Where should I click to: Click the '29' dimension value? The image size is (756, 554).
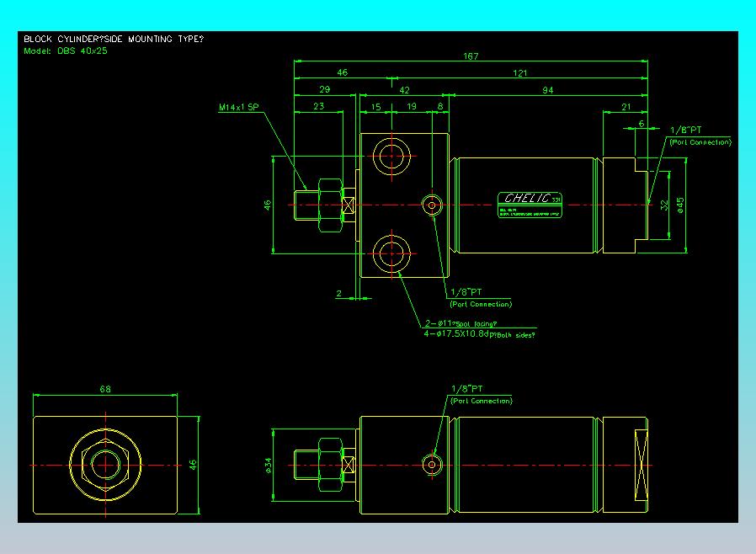tap(324, 89)
